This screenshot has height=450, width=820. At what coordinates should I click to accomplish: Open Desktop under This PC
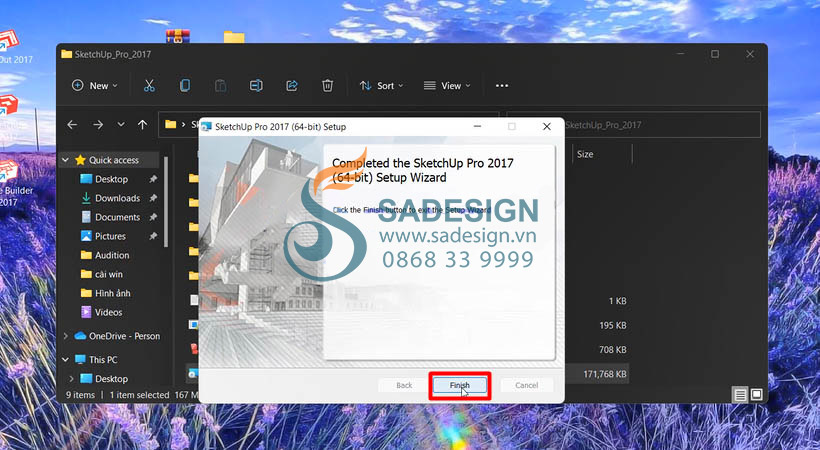111,378
